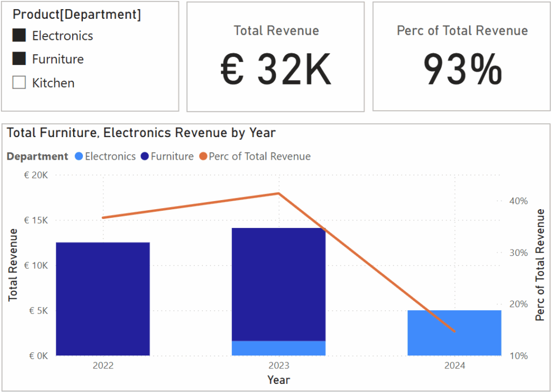551x392 pixels.
Task: Click the line peak point above 2023
Action: [x=279, y=193]
